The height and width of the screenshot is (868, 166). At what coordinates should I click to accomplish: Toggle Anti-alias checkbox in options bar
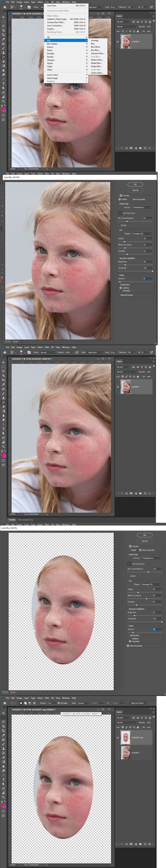tap(59, 703)
